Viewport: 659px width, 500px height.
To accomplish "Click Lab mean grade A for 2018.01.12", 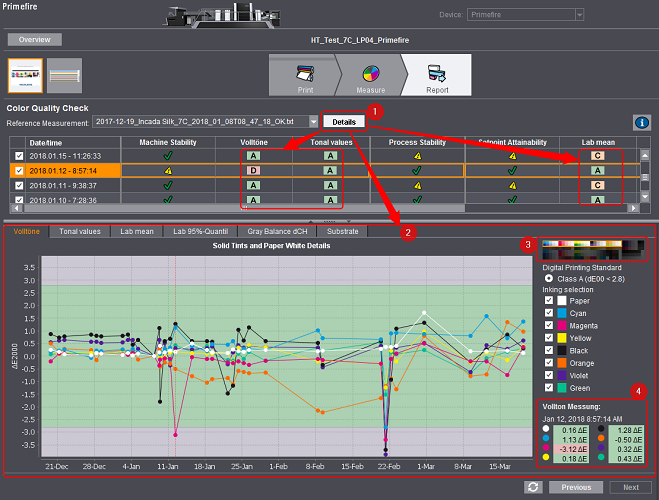I will point(597,171).
